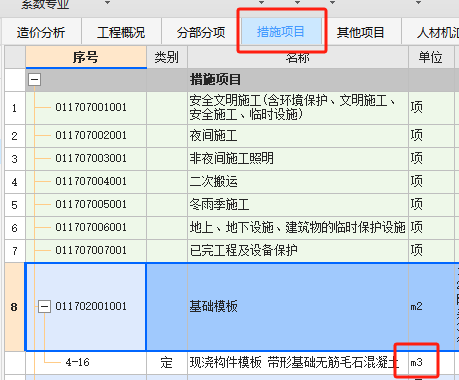Collapse the 措施项目 root group
459x380 pixels.
pos(35,80)
